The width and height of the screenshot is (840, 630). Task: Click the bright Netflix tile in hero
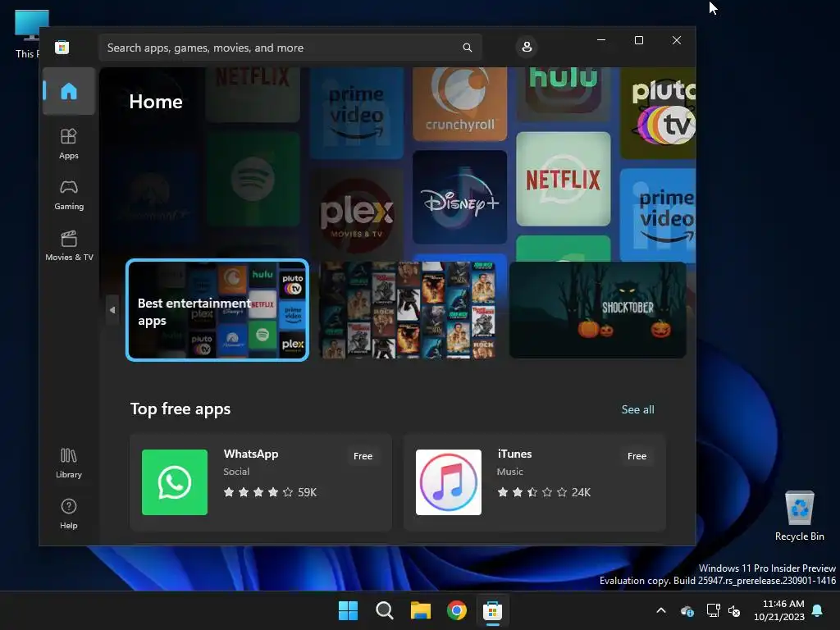563,179
